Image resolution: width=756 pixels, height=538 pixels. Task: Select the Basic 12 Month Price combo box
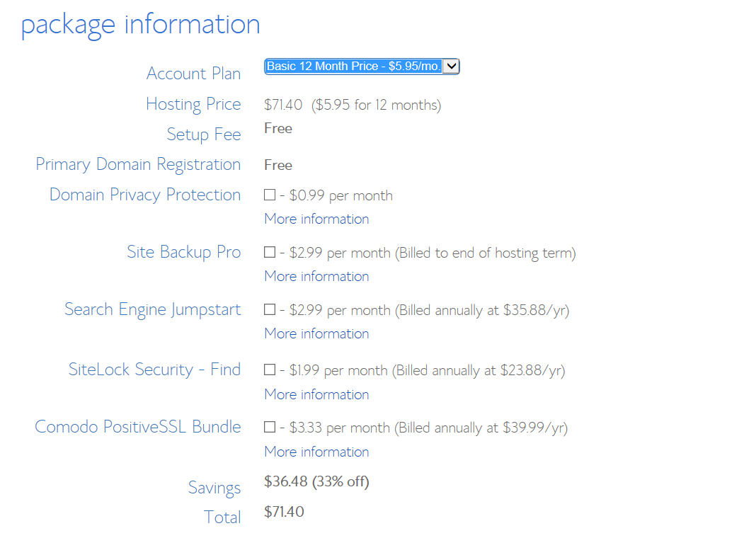362,66
